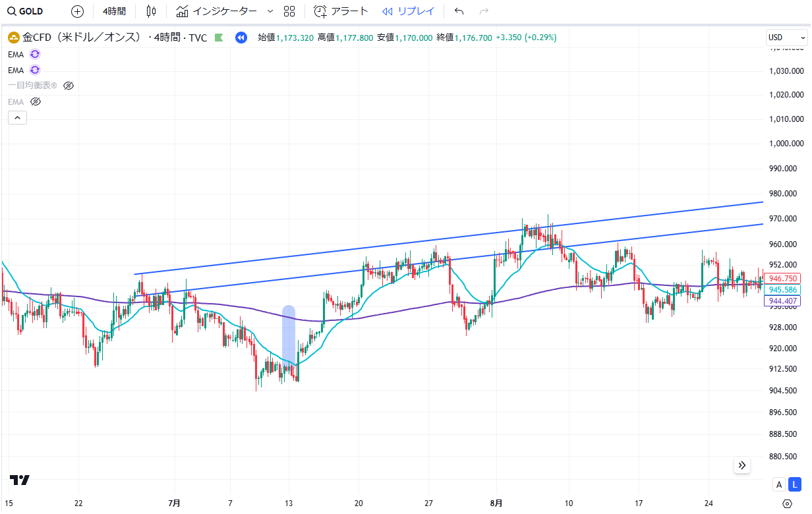Image resolution: width=812 pixels, height=514 pixels.
Task: Toggle the auto scale A button
Action: (x=779, y=484)
